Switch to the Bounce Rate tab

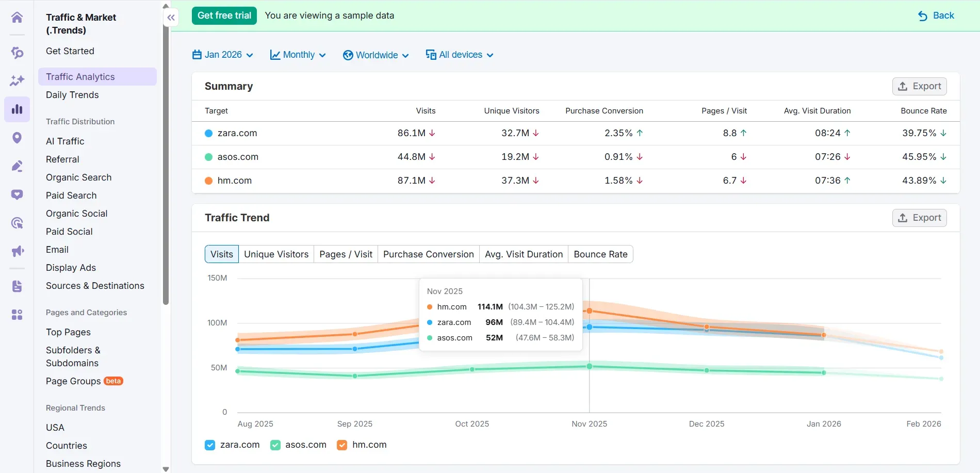(600, 254)
